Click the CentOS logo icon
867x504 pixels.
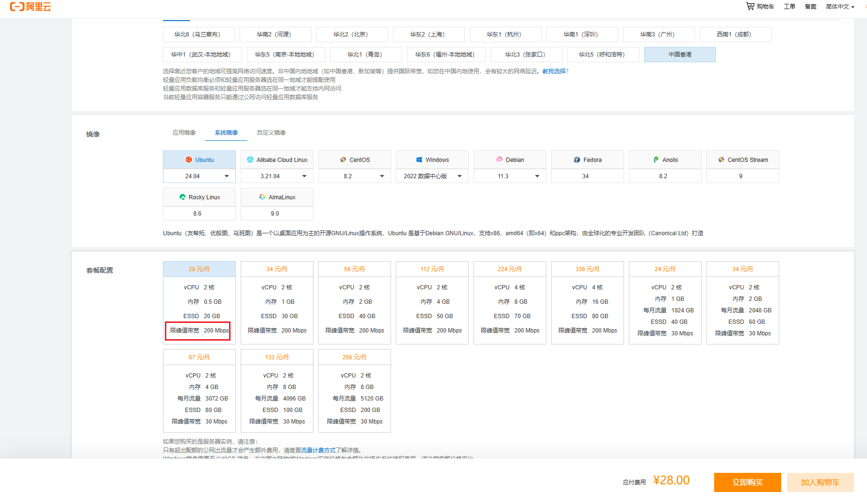tap(343, 160)
